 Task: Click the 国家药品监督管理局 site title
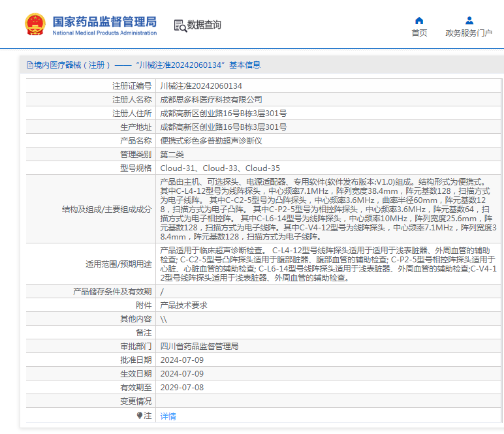tap(104, 22)
